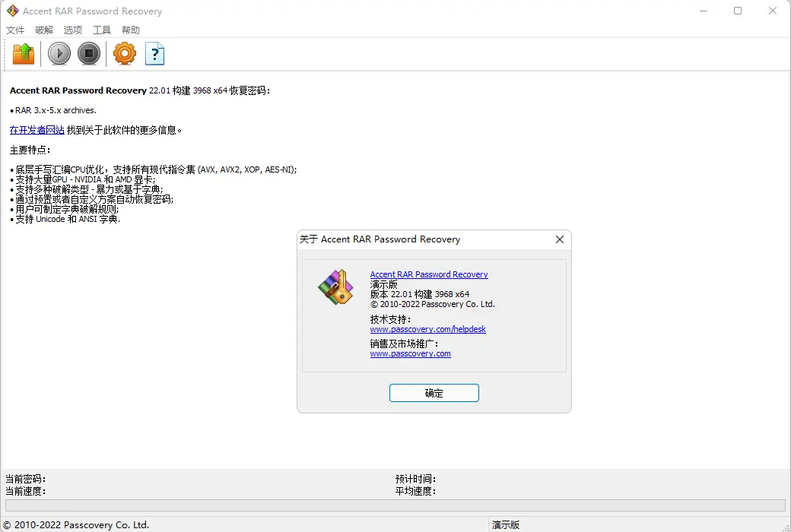
Task: Start the recovery with the play button
Action: [59, 53]
